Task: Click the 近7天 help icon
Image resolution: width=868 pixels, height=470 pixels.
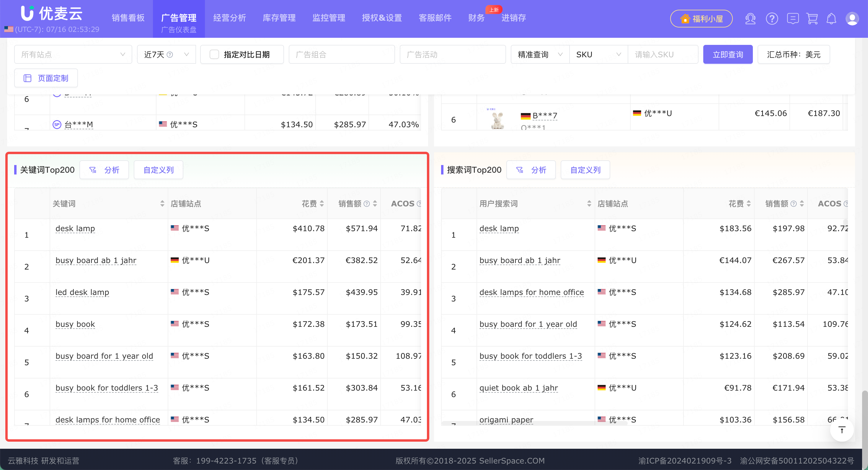Action: [x=170, y=55]
